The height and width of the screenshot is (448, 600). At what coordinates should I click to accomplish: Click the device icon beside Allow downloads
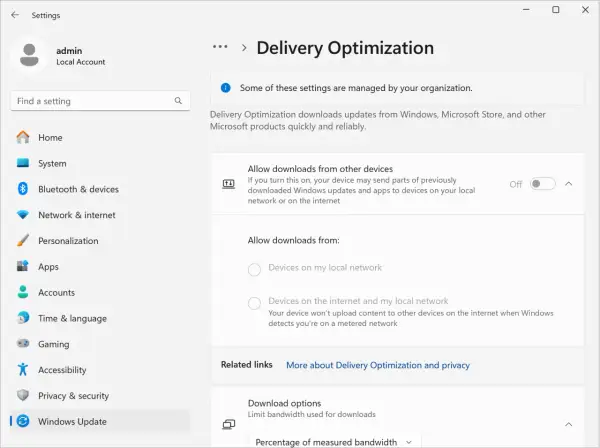click(229, 184)
